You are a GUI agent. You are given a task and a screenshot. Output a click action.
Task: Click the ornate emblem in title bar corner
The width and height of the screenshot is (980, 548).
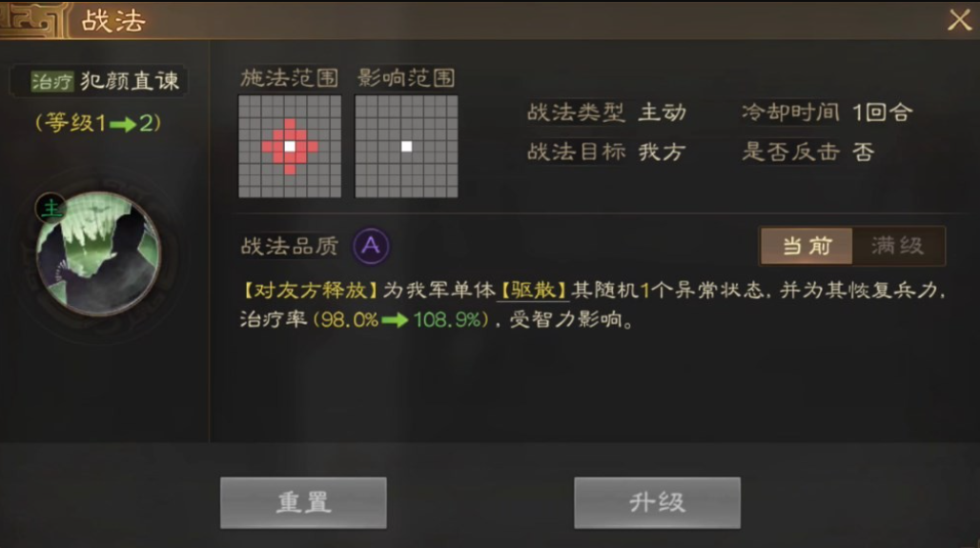(x=33, y=21)
